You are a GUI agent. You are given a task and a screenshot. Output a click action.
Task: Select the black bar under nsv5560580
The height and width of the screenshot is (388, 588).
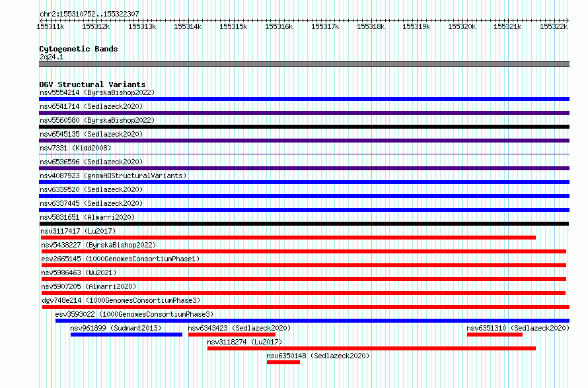pyautogui.click(x=304, y=127)
